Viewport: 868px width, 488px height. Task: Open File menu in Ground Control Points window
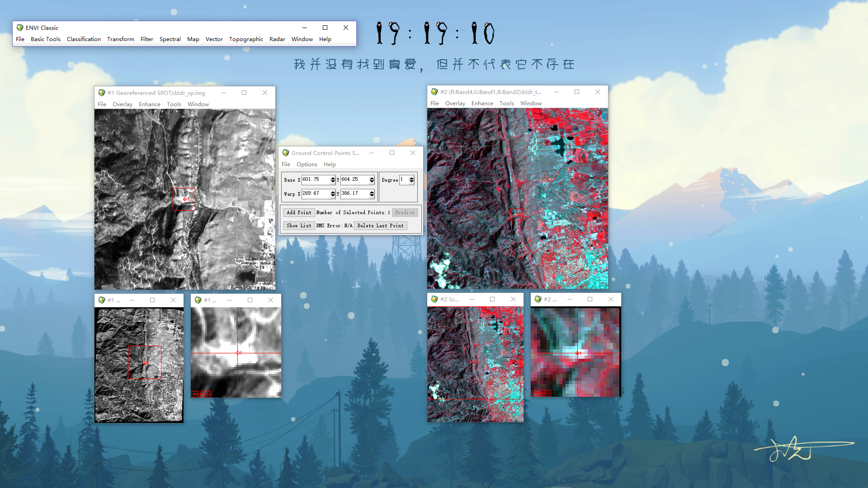[x=286, y=164]
